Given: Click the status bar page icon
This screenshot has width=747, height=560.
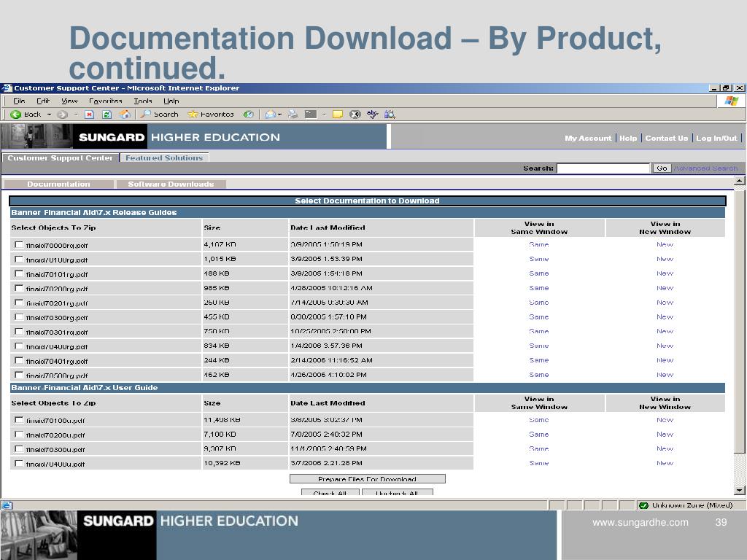Looking at the screenshot, I should [x=7, y=506].
